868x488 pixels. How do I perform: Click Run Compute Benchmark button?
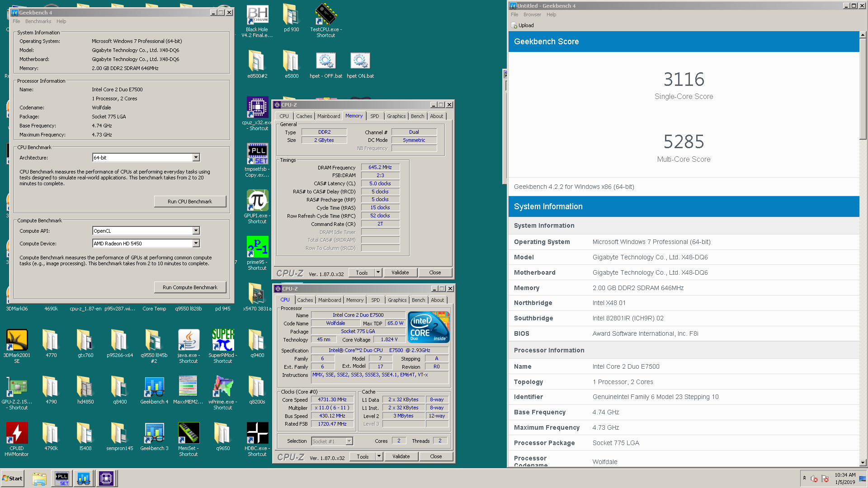[x=190, y=287]
